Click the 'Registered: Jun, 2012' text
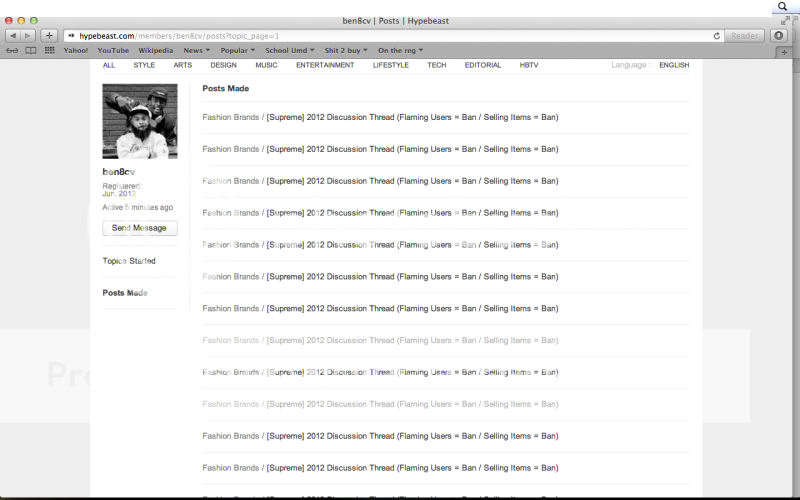The image size is (800, 500). tap(122, 190)
